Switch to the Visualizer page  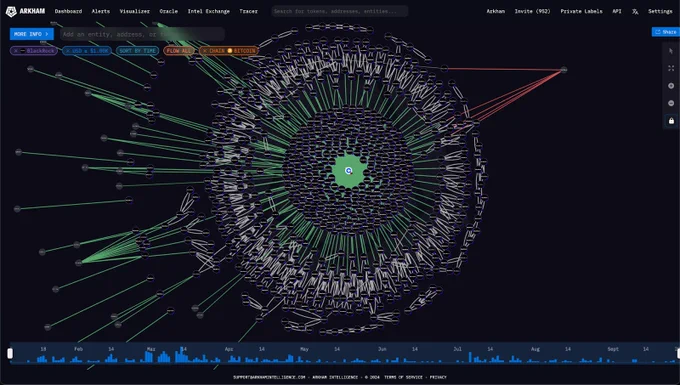[134, 11]
